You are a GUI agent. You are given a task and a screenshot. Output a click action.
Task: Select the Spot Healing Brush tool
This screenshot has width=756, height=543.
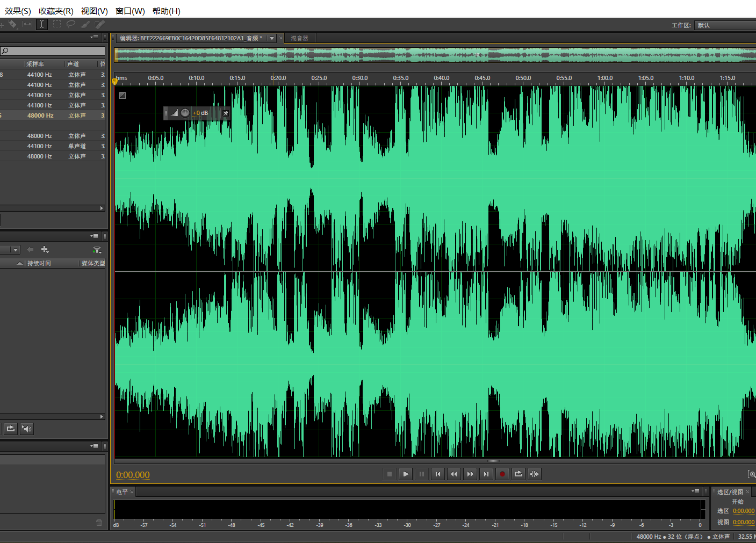pyautogui.click(x=99, y=24)
